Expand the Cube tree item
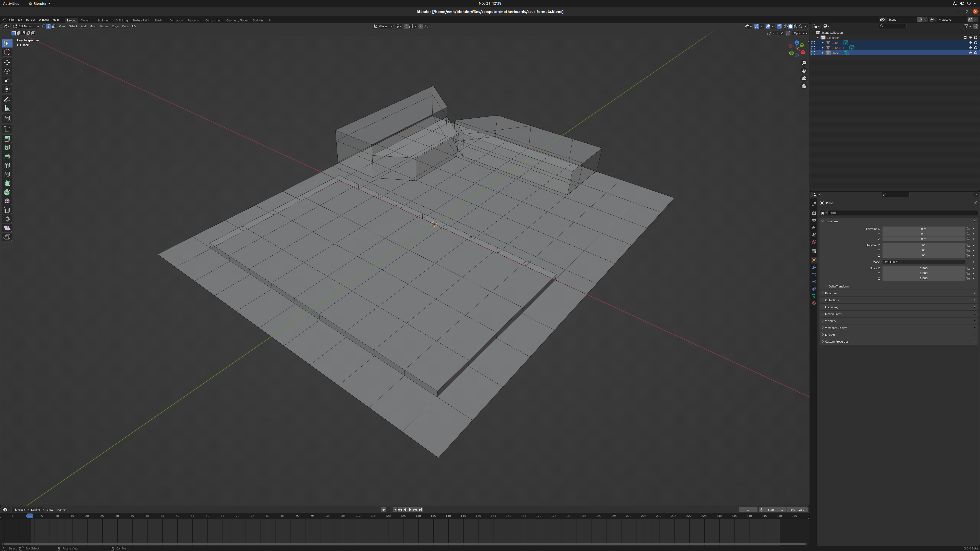 pyautogui.click(x=823, y=43)
